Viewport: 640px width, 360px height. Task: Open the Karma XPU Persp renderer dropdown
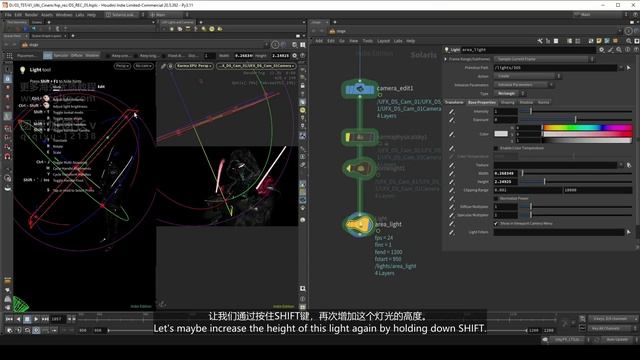(194, 66)
